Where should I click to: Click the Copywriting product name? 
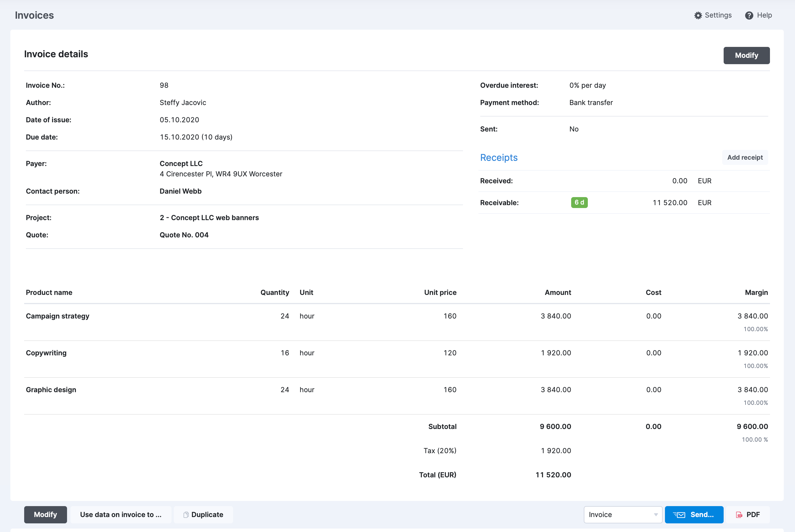(46, 353)
